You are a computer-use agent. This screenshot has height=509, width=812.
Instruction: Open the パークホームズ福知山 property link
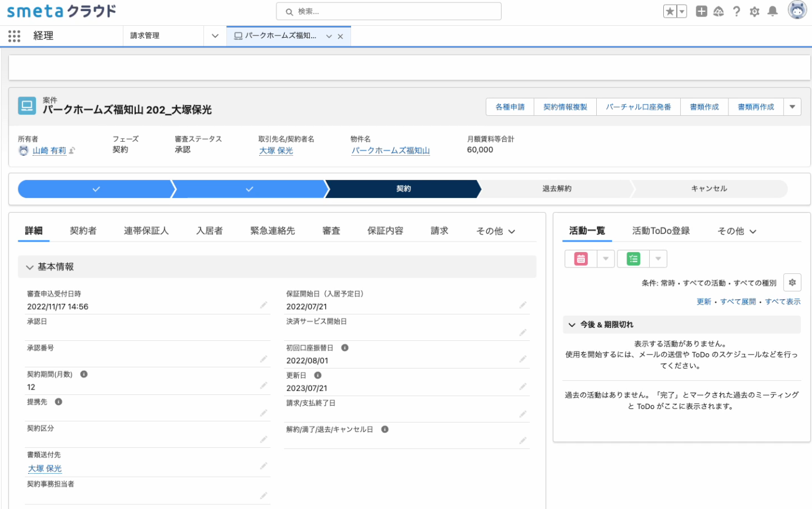(390, 150)
